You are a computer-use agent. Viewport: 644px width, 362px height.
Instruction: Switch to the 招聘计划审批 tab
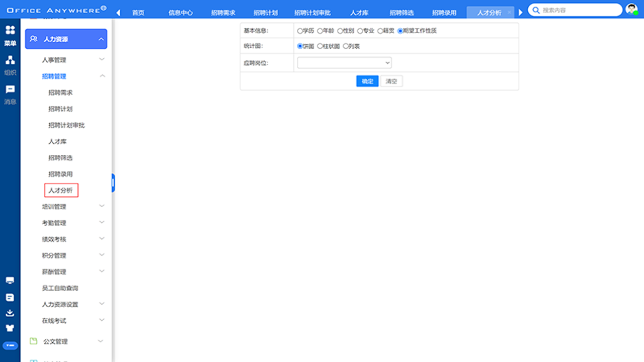[312, 13]
